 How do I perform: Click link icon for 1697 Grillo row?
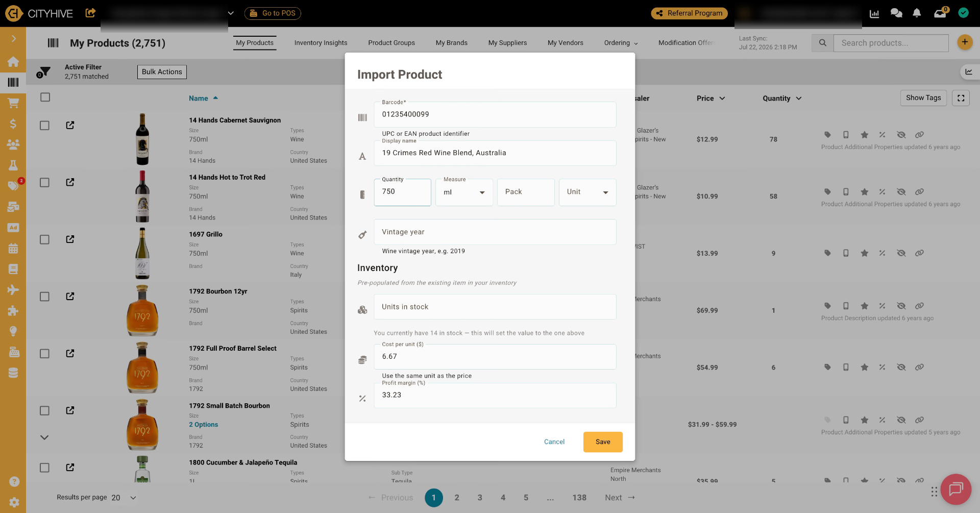(x=919, y=253)
